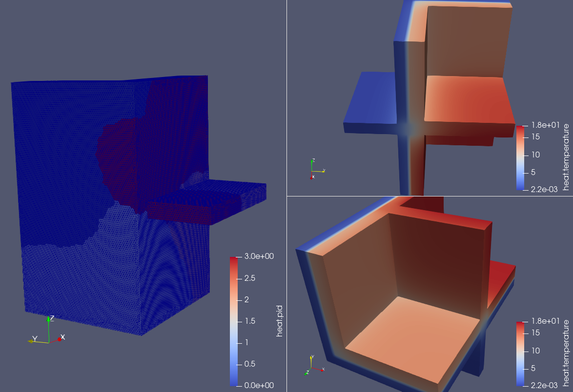Click the heat.temperature title in bottom-right view
573x392 pixels.
[566, 352]
